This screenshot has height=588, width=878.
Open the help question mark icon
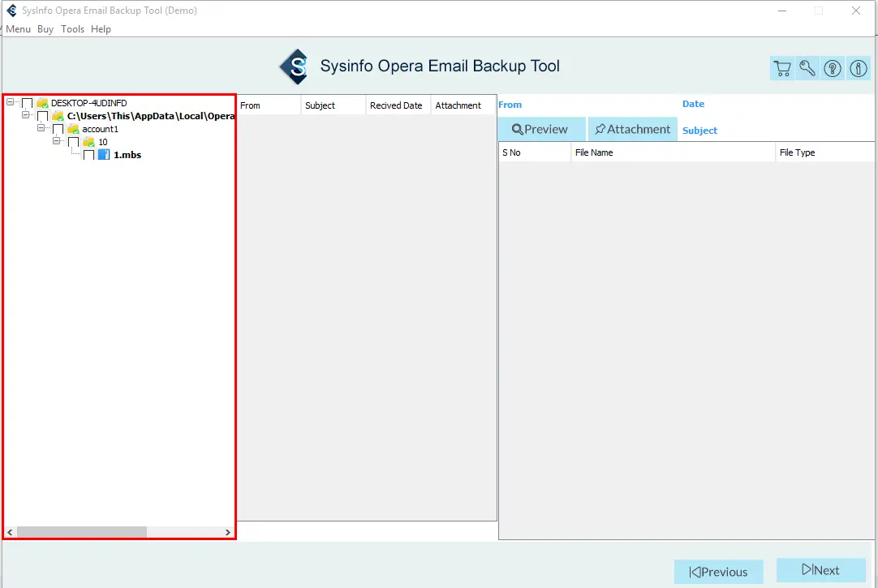pos(833,68)
